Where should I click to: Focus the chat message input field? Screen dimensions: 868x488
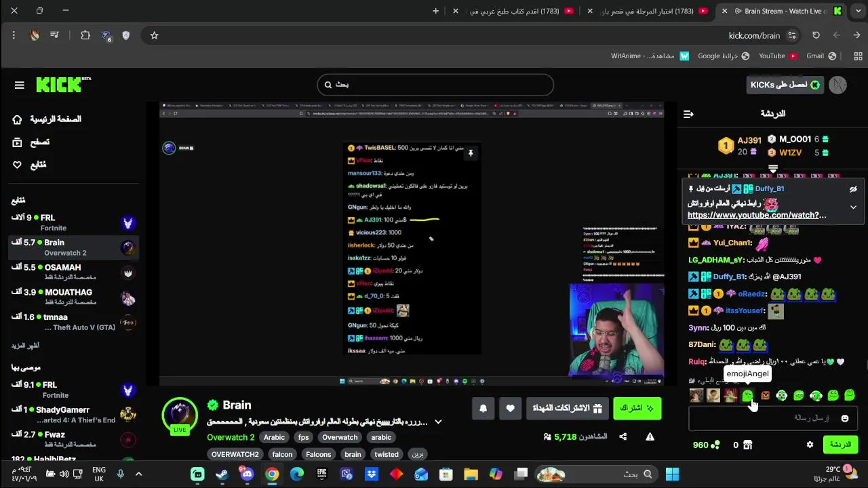click(x=772, y=418)
